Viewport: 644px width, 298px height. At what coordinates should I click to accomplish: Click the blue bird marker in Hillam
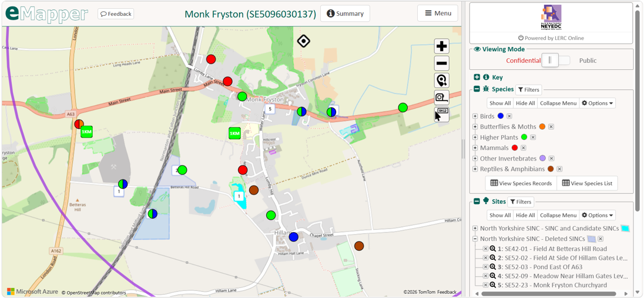point(293,237)
